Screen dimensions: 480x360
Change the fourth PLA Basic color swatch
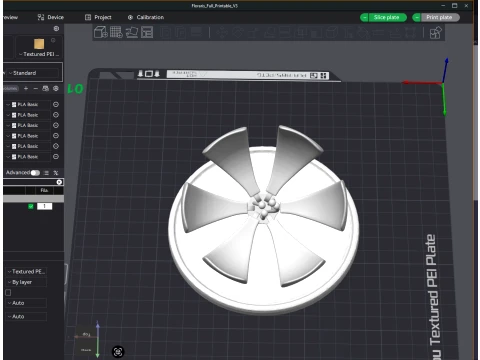pyautogui.click(x=14, y=136)
